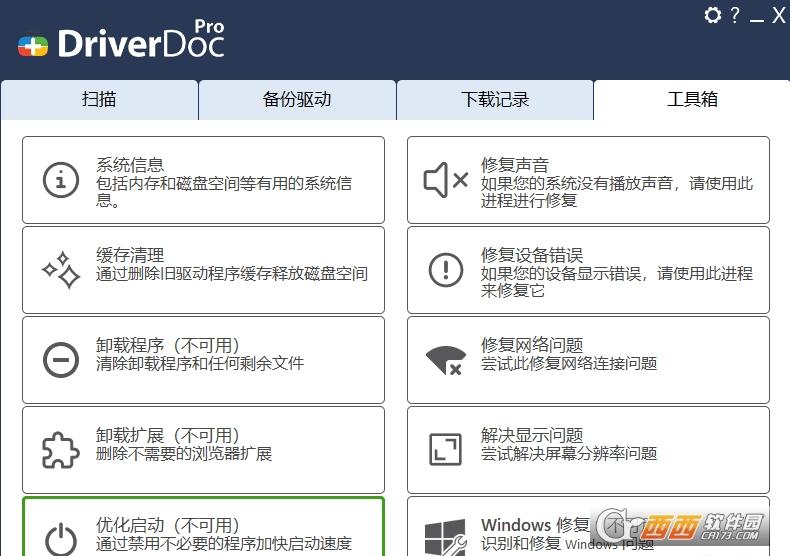
Task: Click description 尝试此修复网络连接问题
Action: coord(569,363)
